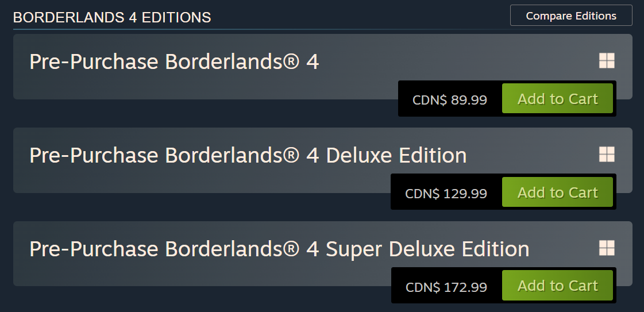Image resolution: width=644 pixels, height=312 pixels.
Task: Add standard Borderlands 4 to cart
Action: point(557,98)
